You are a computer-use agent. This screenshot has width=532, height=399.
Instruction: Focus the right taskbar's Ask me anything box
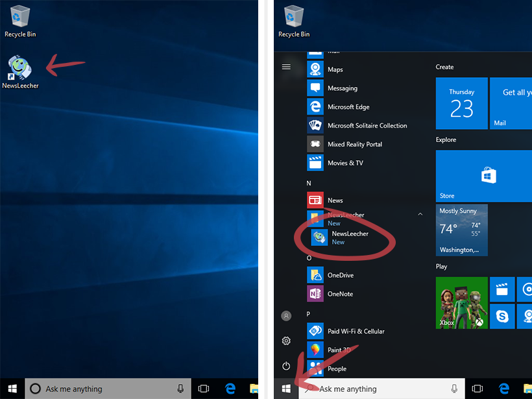click(x=381, y=389)
